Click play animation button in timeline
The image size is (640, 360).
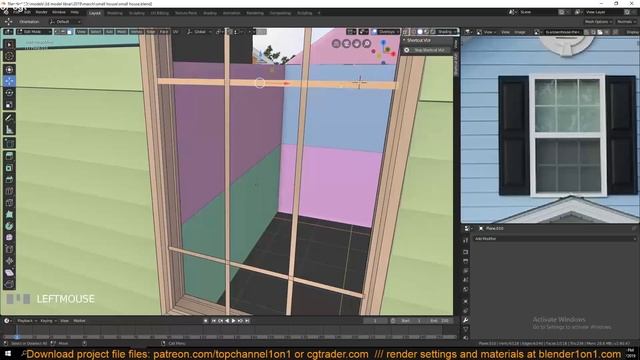click(233, 321)
